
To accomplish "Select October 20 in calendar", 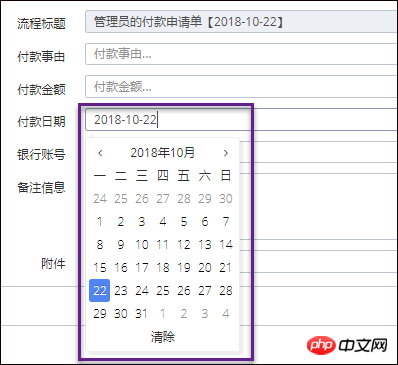I will coord(205,268).
